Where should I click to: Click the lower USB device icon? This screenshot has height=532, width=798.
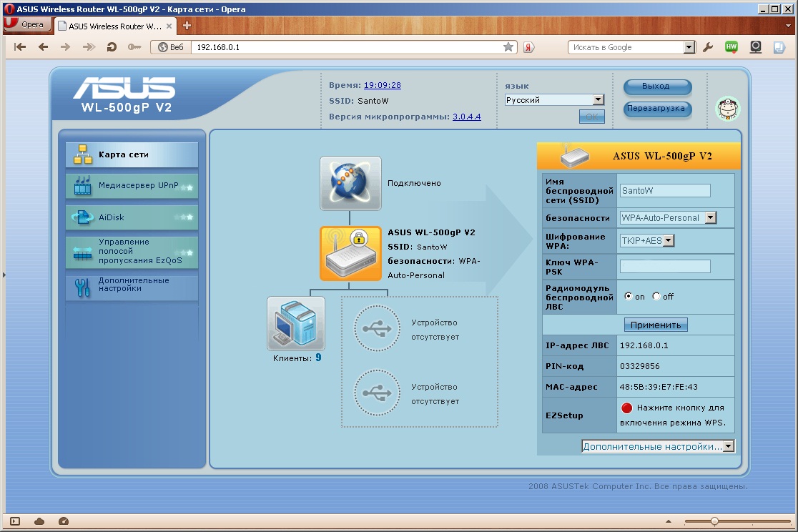377,393
